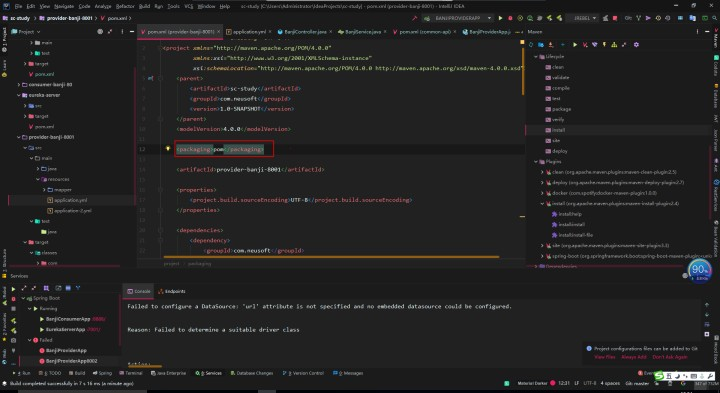Open the VCS menu
720x393 pixels.
point(188,6)
